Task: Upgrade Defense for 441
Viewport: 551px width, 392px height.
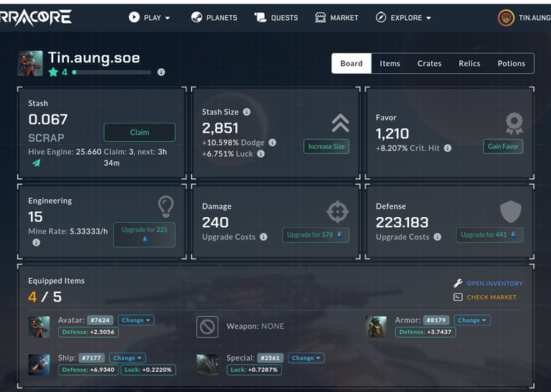Action: coord(489,235)
